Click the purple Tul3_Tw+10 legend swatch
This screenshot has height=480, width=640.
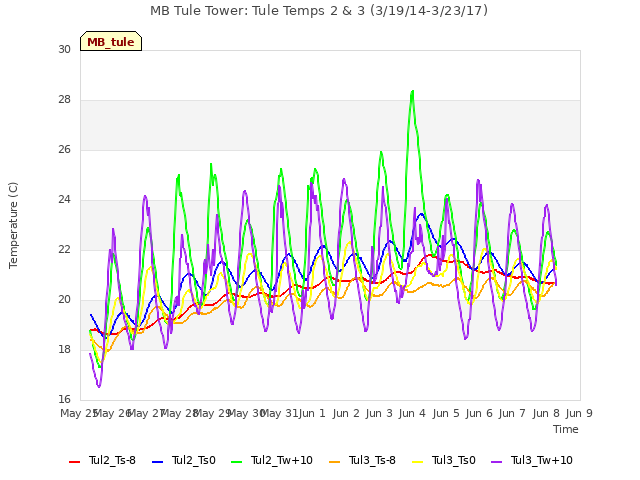[x=496, y=461]
